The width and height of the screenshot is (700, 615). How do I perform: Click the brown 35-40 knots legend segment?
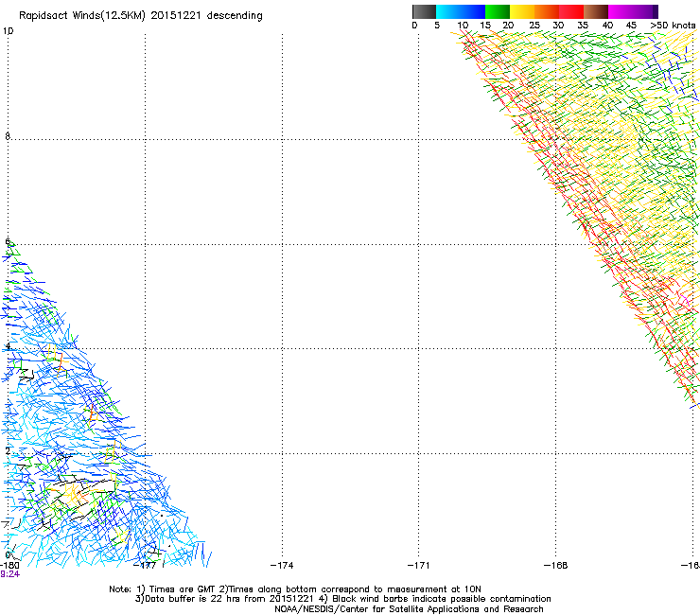point(596,11)
